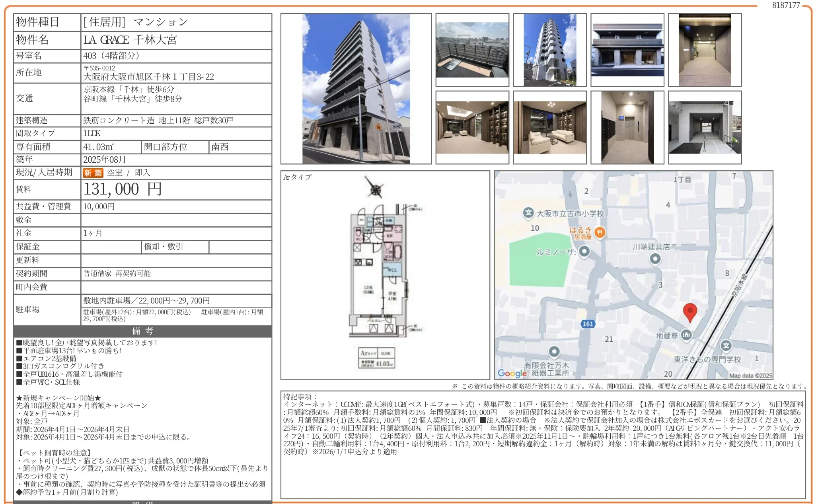Click the route 161 road shield
Viewport: 818px width, 504px height.
pos(588,323)
